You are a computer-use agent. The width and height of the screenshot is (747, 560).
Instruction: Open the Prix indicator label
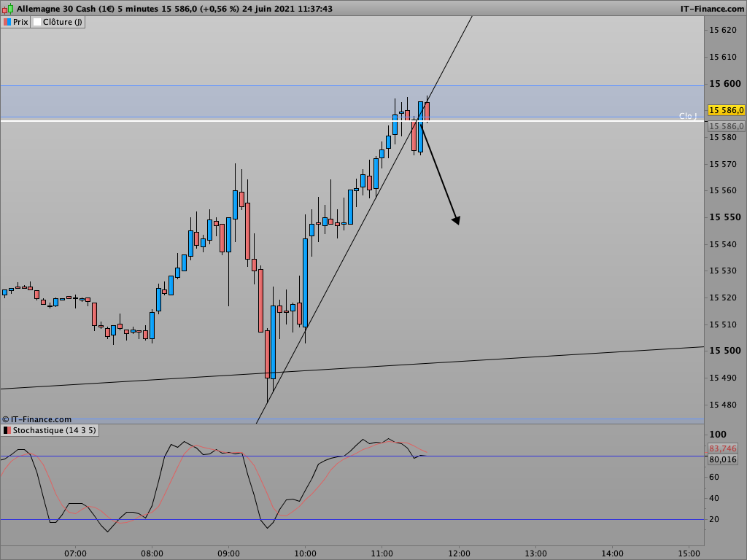point(16,22)
